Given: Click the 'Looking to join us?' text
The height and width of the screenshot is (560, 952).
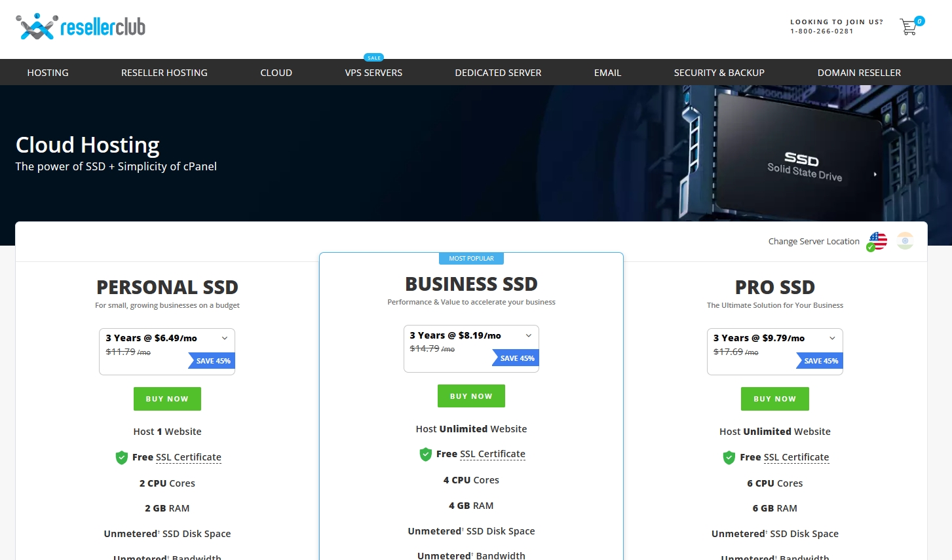Looking at the screenshot, I should click(x=837, y=22).
